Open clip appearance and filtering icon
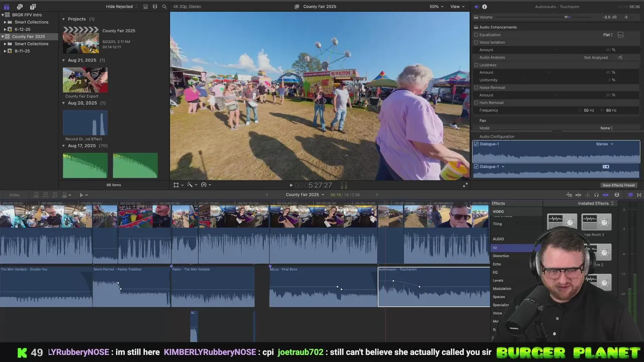Viewport: 644px width, 362px height. pos(155,7)
